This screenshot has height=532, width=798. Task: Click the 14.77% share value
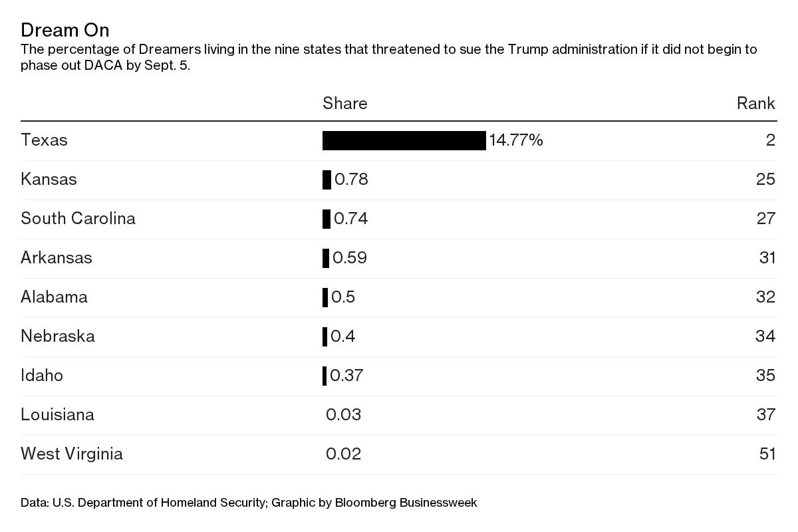tap(516, 140)
